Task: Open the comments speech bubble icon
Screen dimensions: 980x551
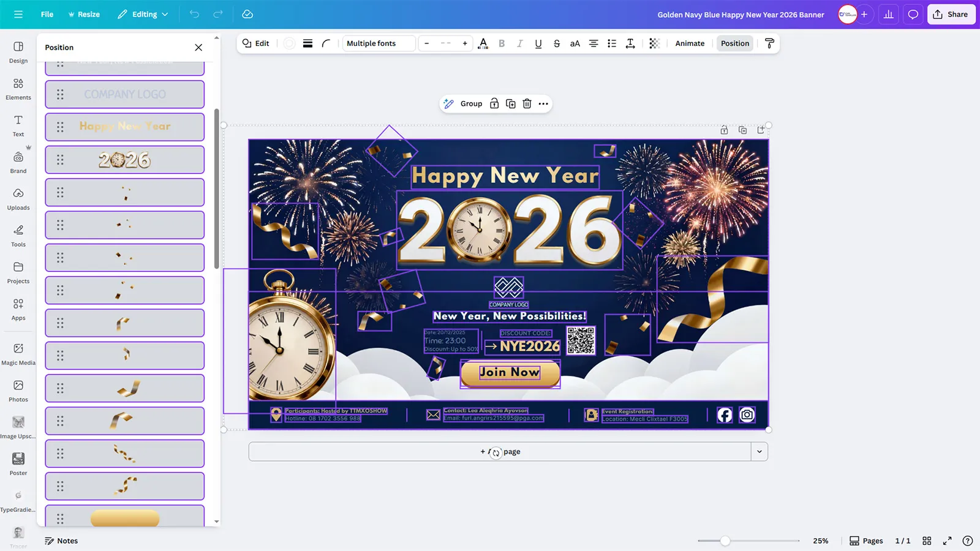Action: click(913, 15)
